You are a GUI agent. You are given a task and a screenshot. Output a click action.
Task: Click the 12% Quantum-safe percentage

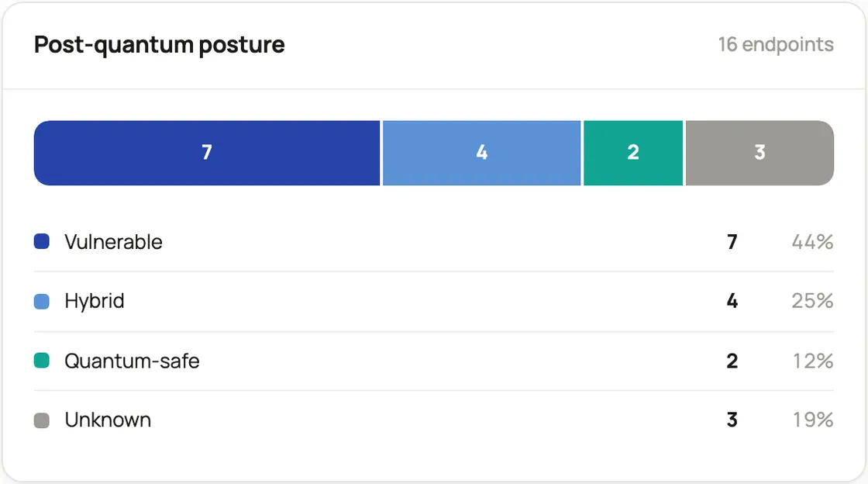click(813, 361)
